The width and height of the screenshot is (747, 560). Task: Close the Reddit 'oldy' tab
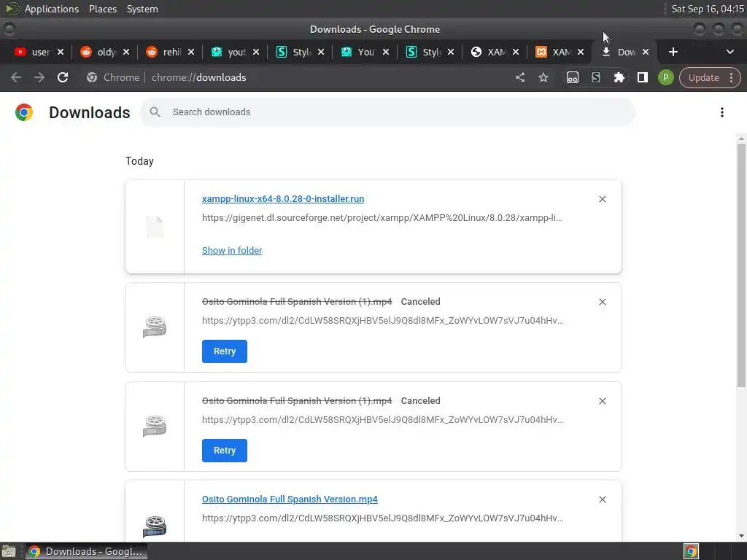[x=125, y=52]
